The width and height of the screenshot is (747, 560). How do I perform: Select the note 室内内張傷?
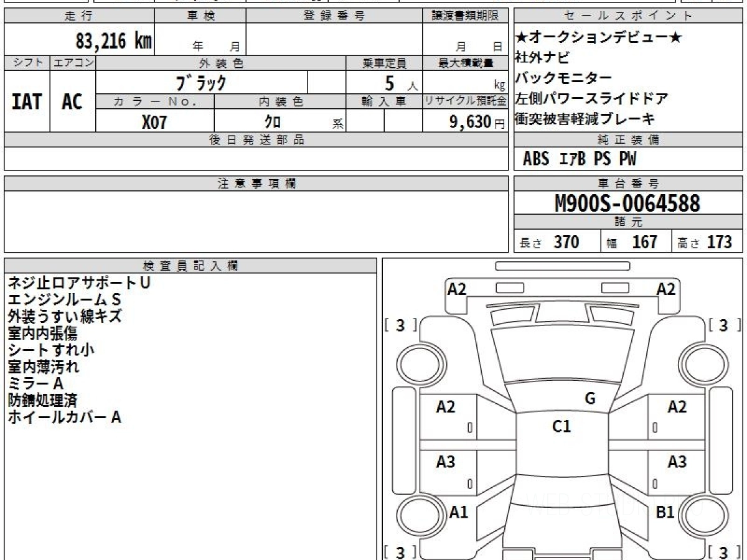[x=42, y=333]
